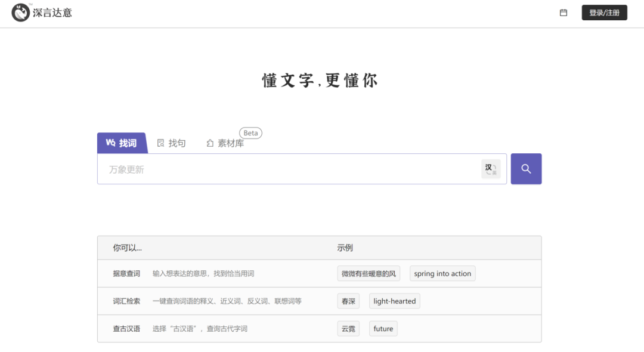Screen dimensions: 644x352
Task: Select the 找词 tab
Action: coord(122,143)
